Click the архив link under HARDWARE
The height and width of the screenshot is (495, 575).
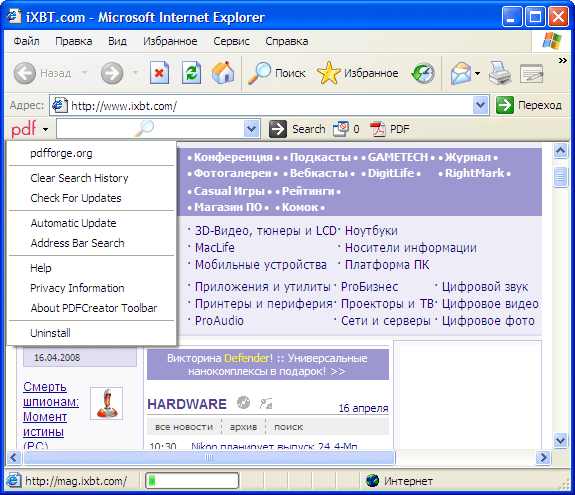243,427
